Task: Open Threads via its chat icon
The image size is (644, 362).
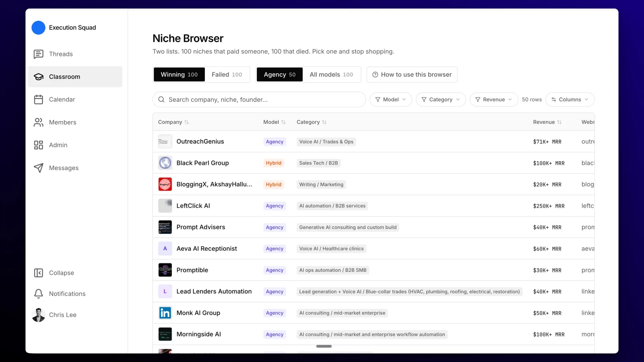Action: (39, 54)
